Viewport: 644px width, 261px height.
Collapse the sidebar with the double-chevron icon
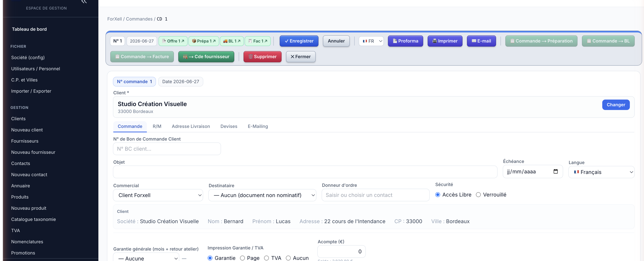(x=84, y=2)
